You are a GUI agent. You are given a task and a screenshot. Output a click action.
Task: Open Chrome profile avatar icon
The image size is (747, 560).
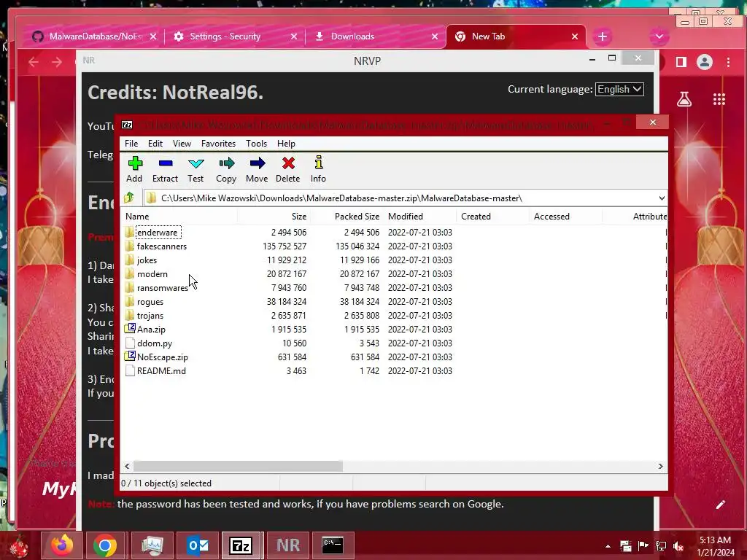coord(705,62)
